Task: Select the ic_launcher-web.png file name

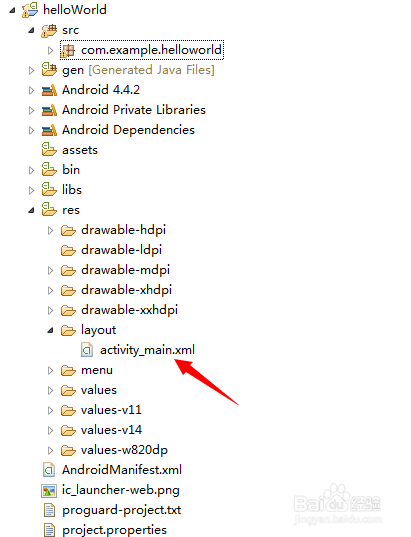Action: click(x=121, y=490)
